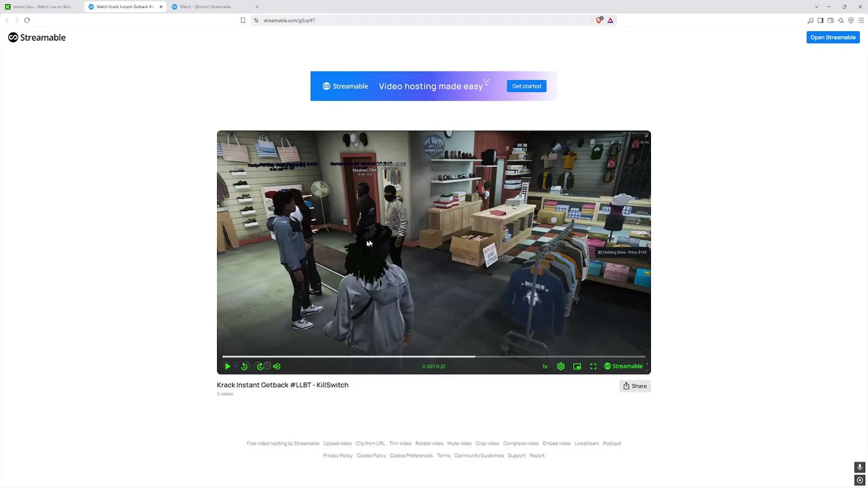Viewport: 868px width, 488px height.
Task: Open video settings gear in player
Action: [561, 367]
